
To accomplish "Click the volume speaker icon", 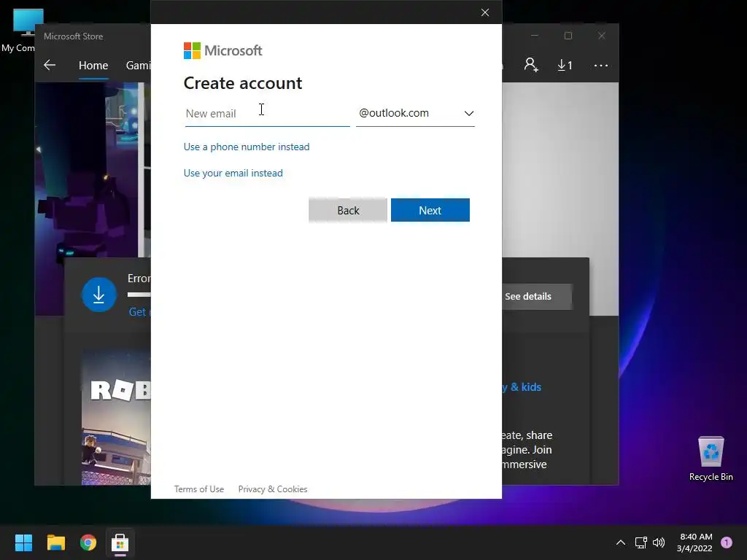I will (x=659, y=542).
